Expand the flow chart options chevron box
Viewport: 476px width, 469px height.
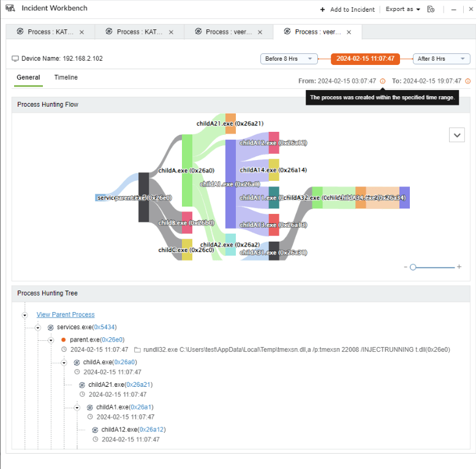457,135
